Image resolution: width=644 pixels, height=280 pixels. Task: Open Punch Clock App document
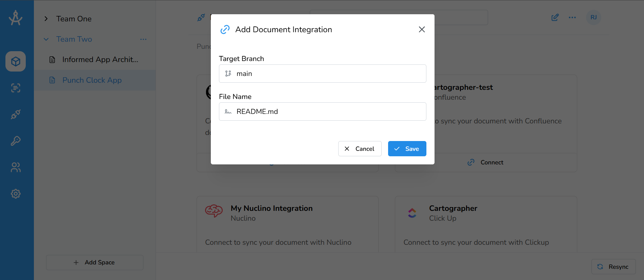pos(92,80)
